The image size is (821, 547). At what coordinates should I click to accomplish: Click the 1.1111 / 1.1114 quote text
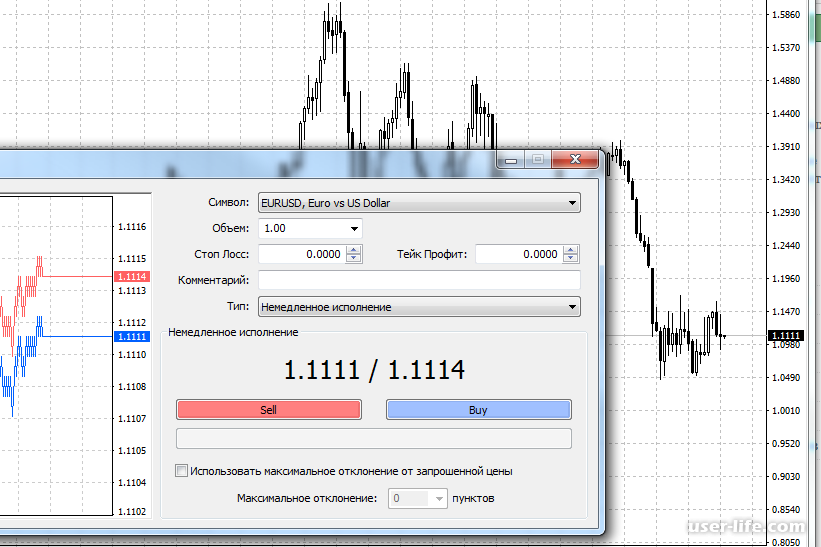pyautogui.click(x=374, y=370)
